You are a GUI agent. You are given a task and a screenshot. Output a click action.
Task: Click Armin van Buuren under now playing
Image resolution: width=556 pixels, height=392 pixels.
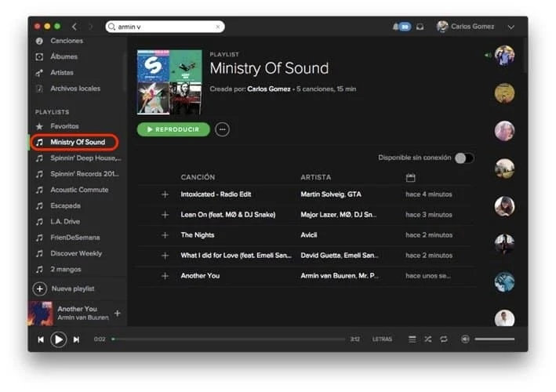83,318
